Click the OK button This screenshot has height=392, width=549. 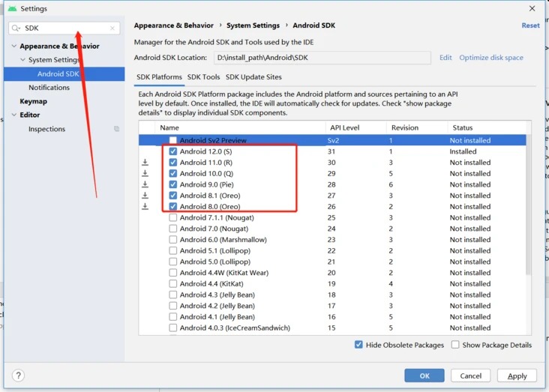click(424, 376)
